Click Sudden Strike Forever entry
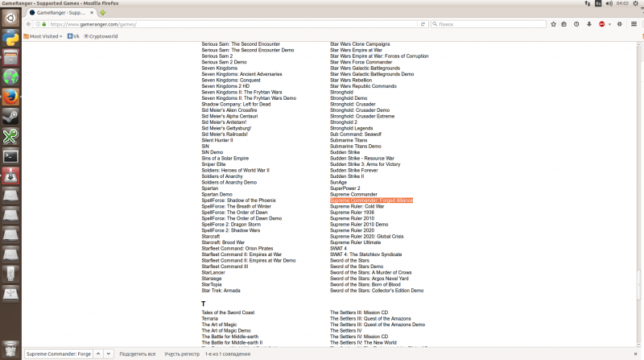 (x=353, y=171)
